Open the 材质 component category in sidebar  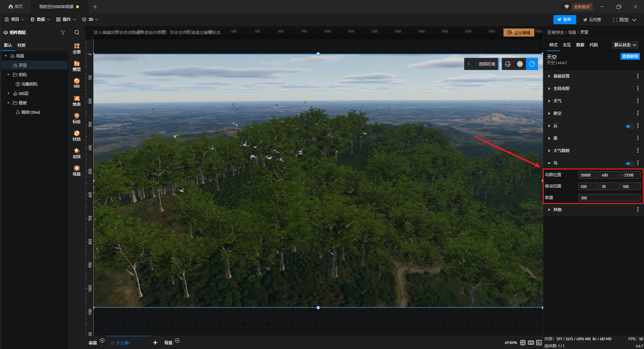(x=76, y=136)
